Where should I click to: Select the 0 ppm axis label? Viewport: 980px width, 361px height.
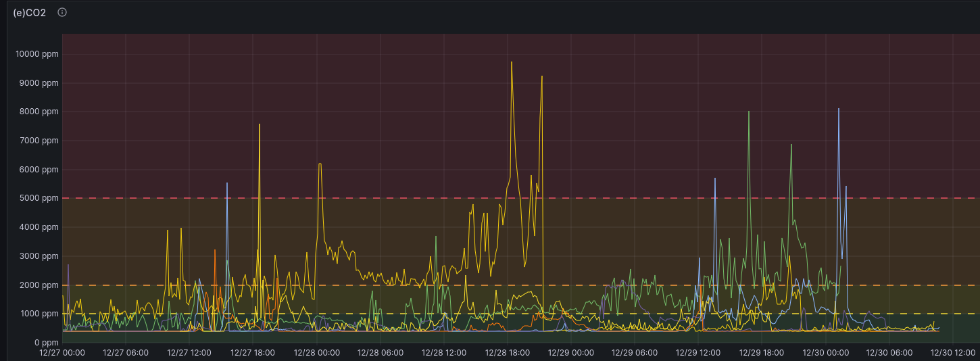click(45, 343)
